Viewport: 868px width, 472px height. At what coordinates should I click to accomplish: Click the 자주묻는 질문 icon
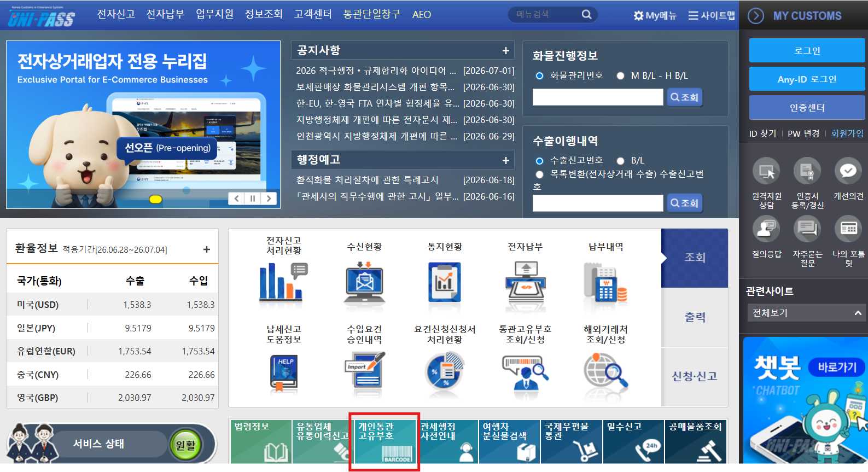pos(807,229)
